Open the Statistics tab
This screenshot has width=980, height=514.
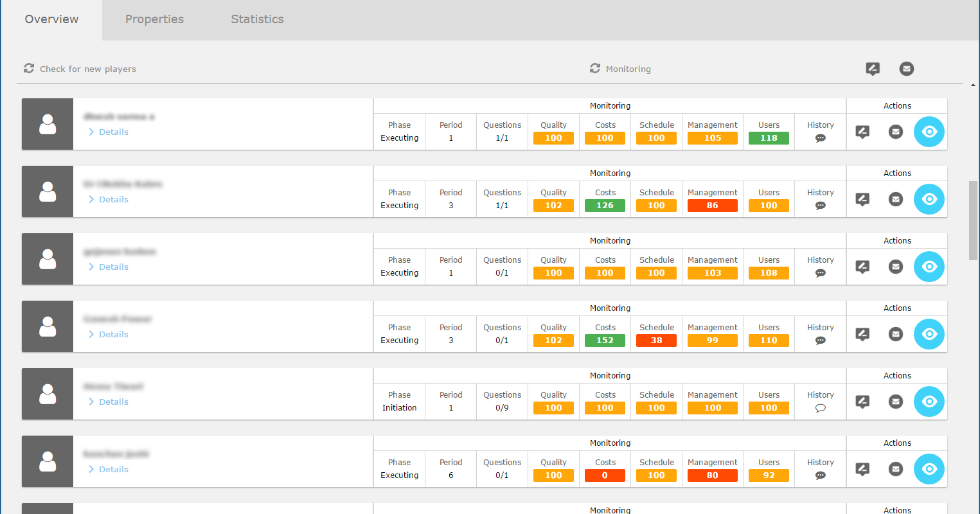[x=257, y=19]
